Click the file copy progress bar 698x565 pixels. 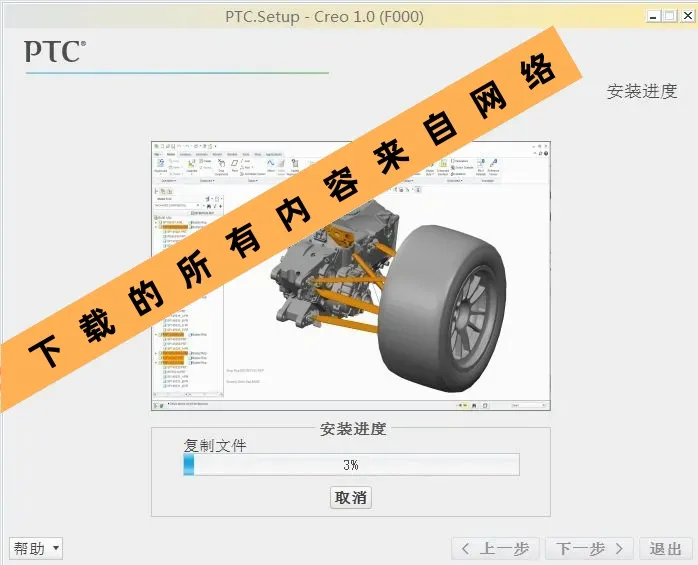[351, 465]
